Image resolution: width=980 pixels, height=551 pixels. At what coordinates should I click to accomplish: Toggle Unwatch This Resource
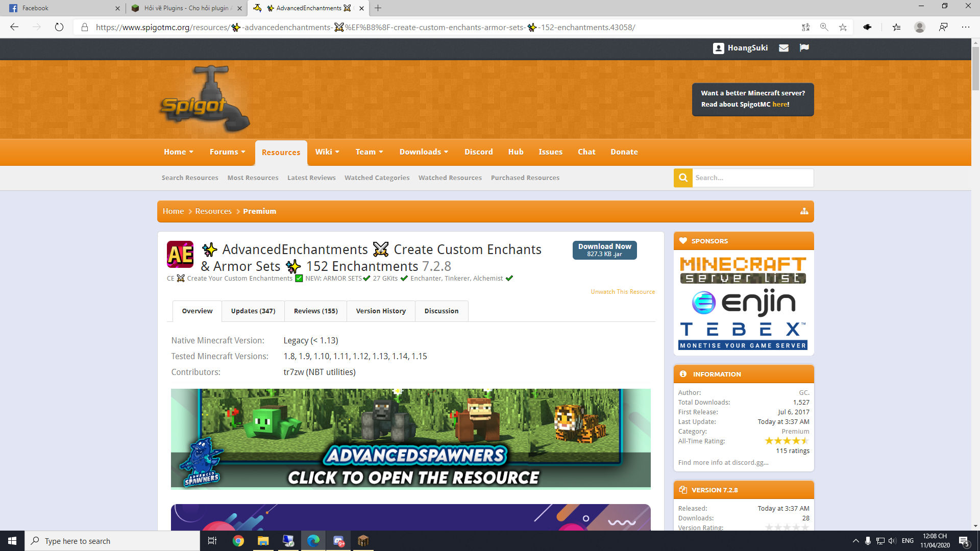click(x=623, y=292)
